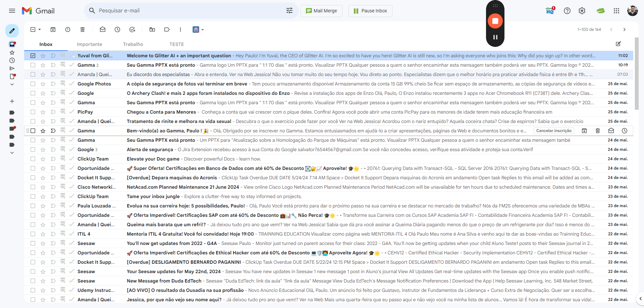Open the Welcome to Glitter AI email
This screenshot has width=644, height=308.
(x=329, y=56)
